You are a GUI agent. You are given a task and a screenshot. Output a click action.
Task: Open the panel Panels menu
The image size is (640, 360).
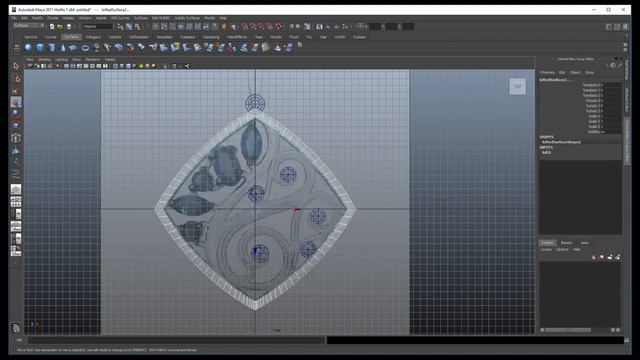110,60
